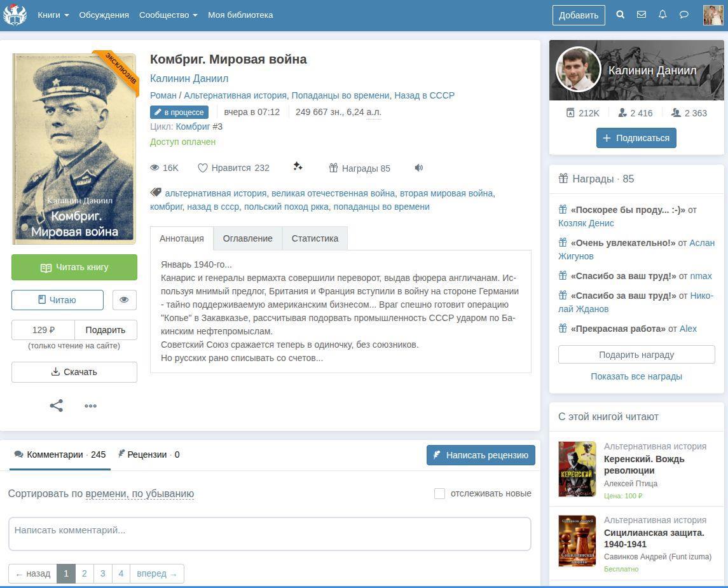The width and height of the screenshot is (728, 588).
Task: Click the tag великая отечественная война
Action: pyautogui.click(x=333, y=193)
